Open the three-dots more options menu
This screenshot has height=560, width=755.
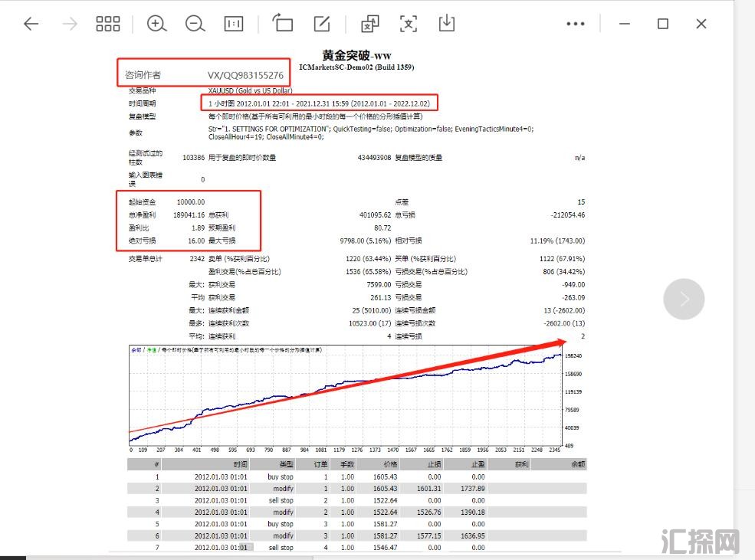(575, 24)
